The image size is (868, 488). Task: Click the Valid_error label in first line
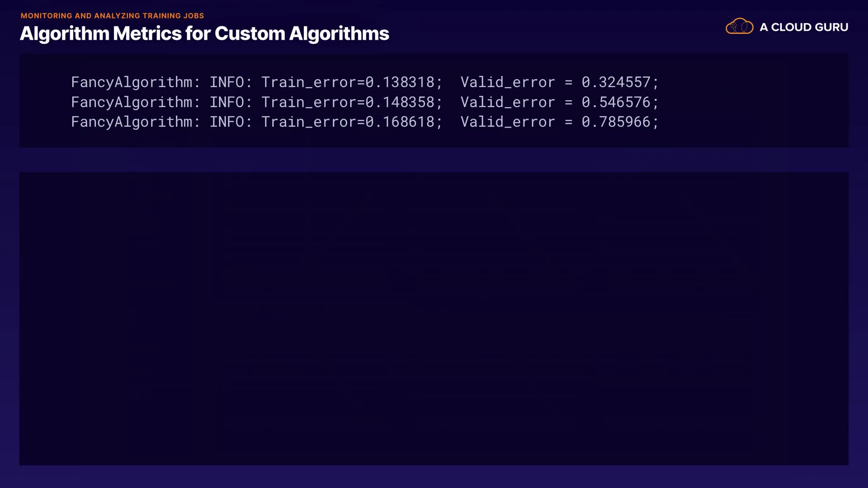point(507,82)
